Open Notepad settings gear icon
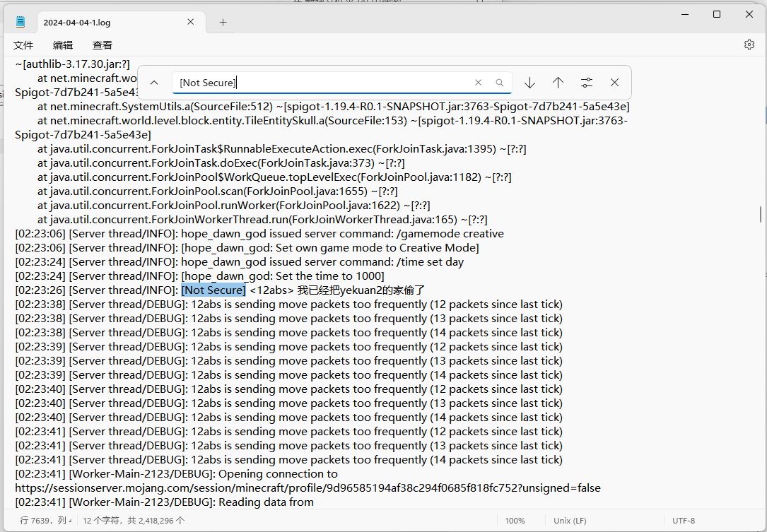767x532 pixels. [749, 45]
